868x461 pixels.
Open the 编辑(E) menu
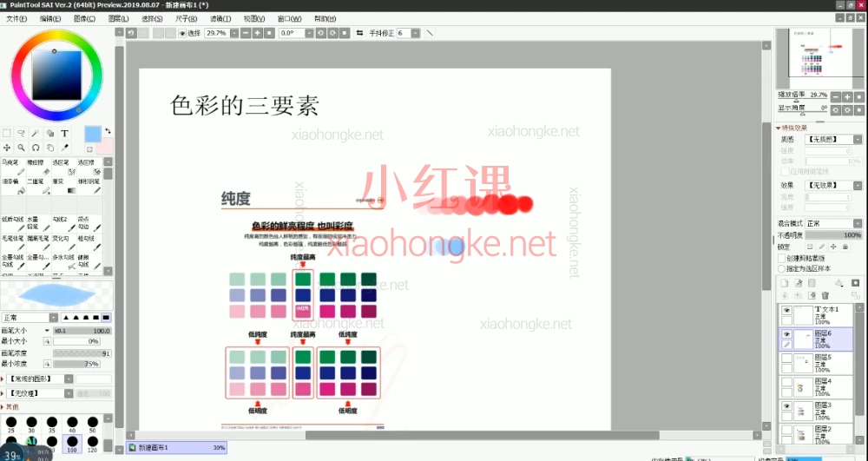(x=50, y=19)
